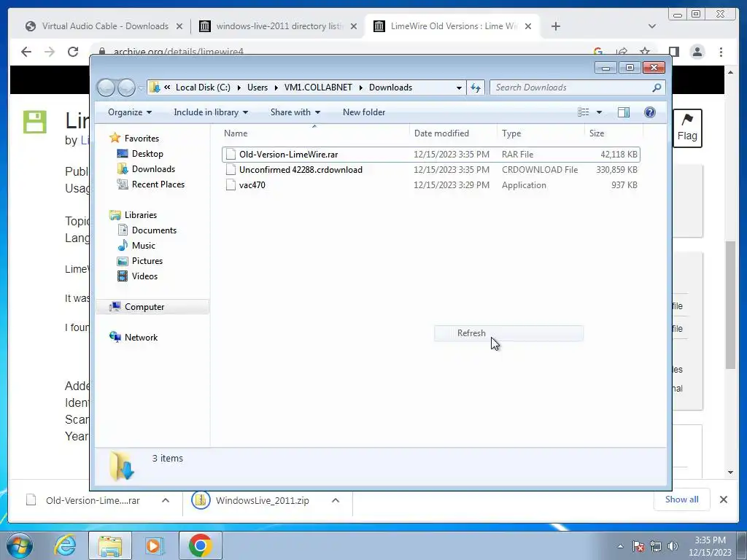Click the Flag icon on archive page

click(687, 120)
